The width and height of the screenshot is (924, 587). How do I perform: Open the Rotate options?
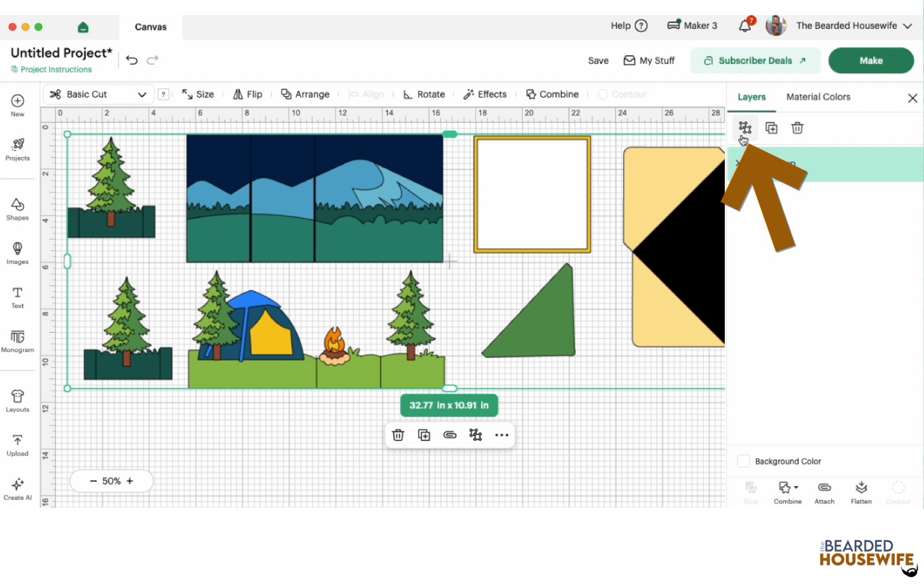pos(424,94)
